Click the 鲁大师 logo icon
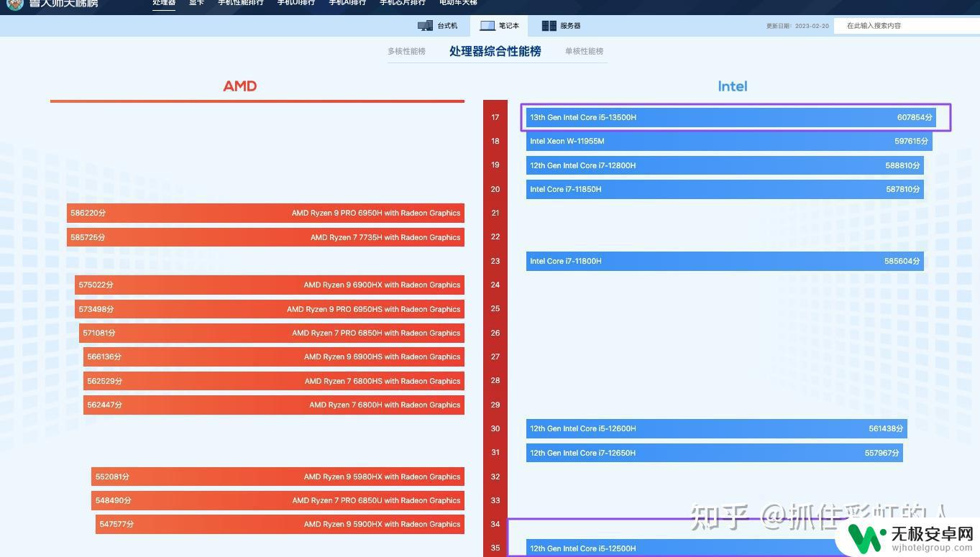Image resolution: width=980 pixels, height=557 pixels. click(x=14, y=4)
